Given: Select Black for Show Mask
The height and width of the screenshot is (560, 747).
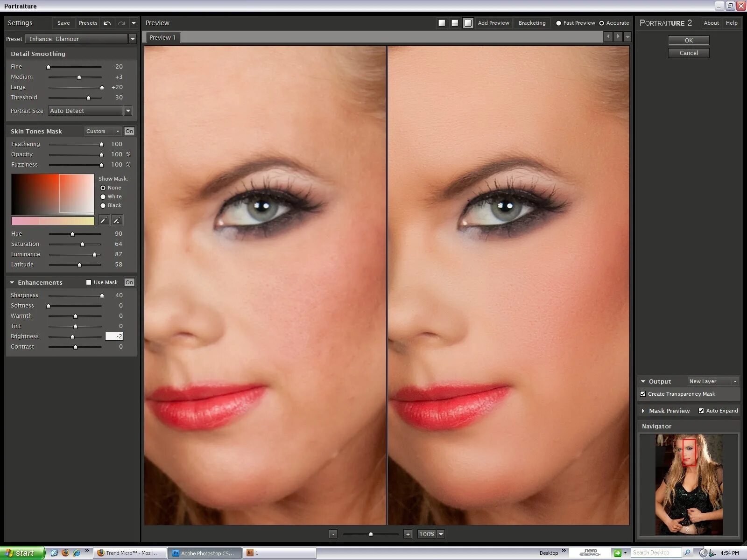Looking at the screenshot, I should tap(103, 205).
